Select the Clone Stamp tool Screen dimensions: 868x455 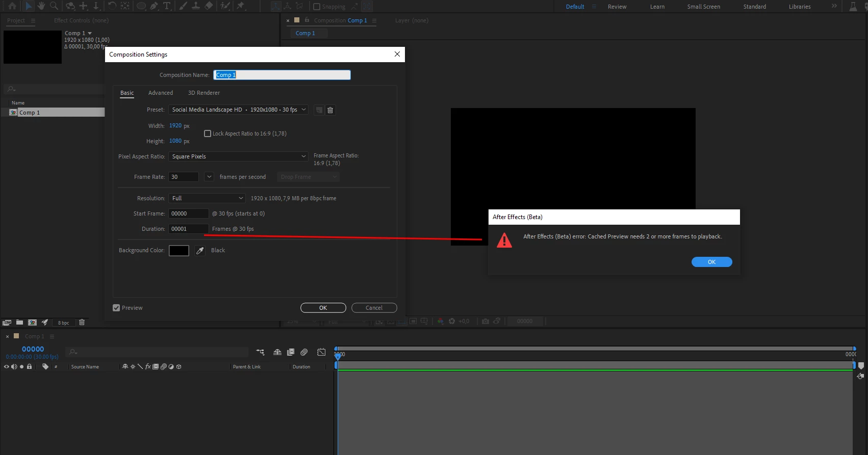[x=196, y=6]
